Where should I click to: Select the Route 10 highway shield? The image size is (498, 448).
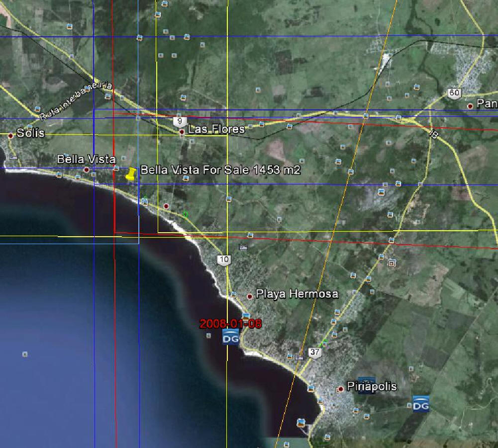224,260
